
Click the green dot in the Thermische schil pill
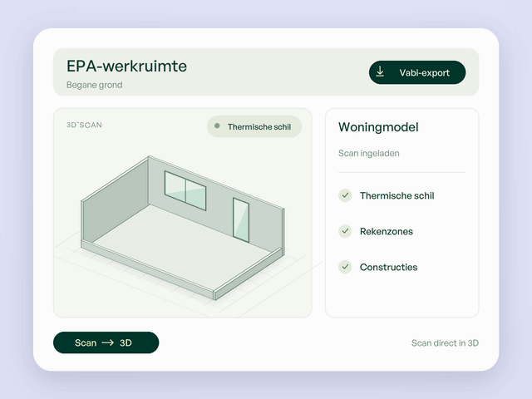point(217,126)
